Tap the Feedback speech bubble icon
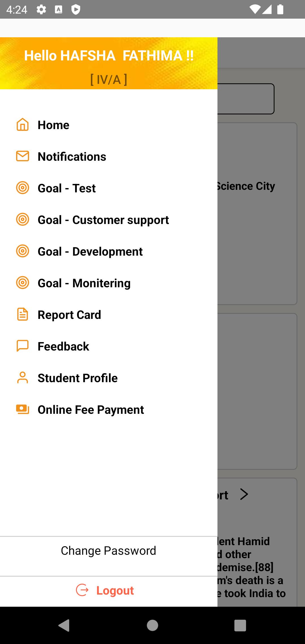305x644 pixels. [23, 346]
